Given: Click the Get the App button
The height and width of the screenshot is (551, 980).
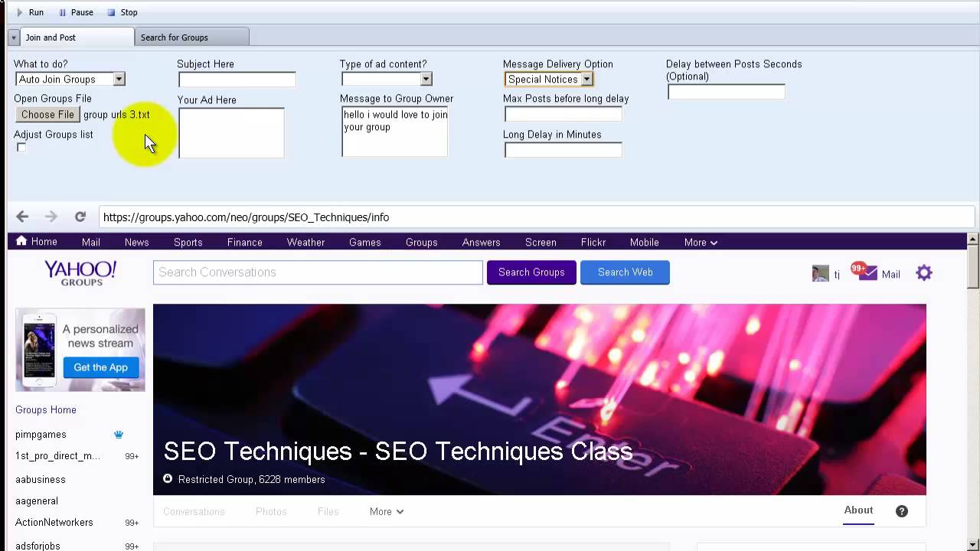Looking at the screenshot, I should [100, 367].
